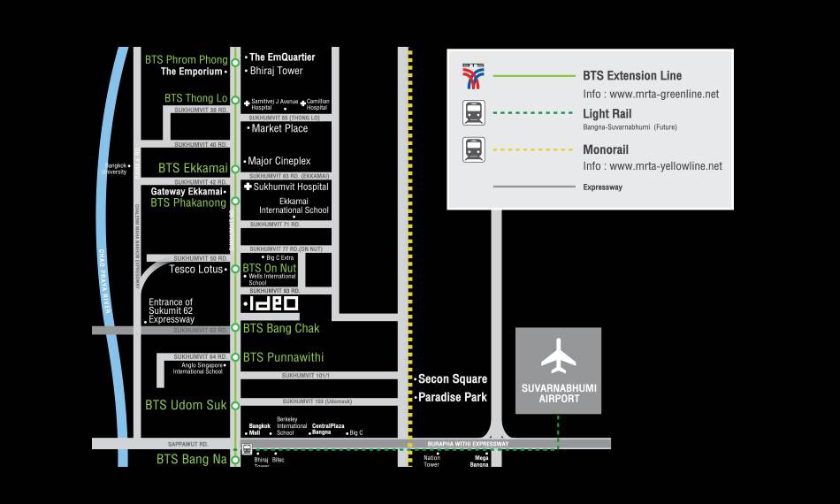Click 'The EmQuartier' label
The image size is (840, 504).
tap(282, 57)
